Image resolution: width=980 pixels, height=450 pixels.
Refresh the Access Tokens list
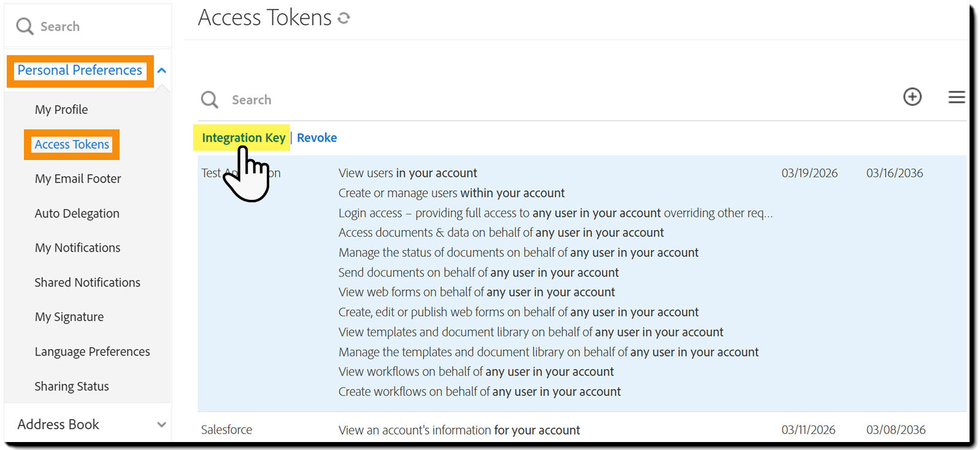point(344,18)
